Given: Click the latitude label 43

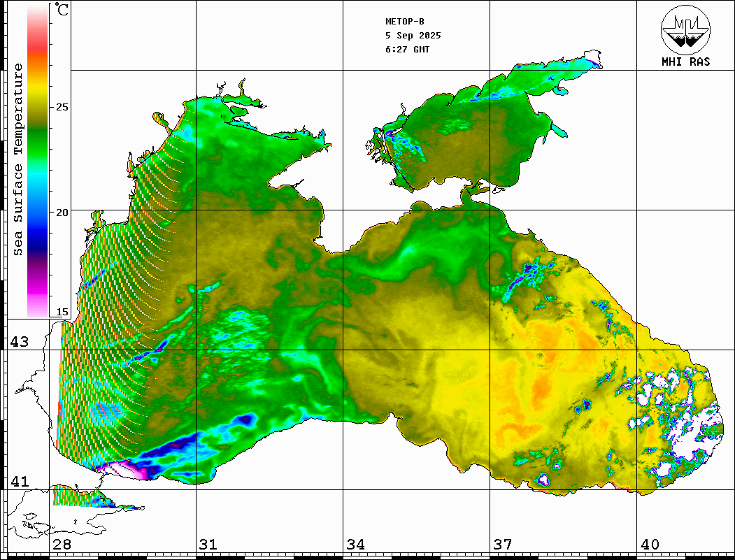Looking at the screenshot, I should point(19,342).
